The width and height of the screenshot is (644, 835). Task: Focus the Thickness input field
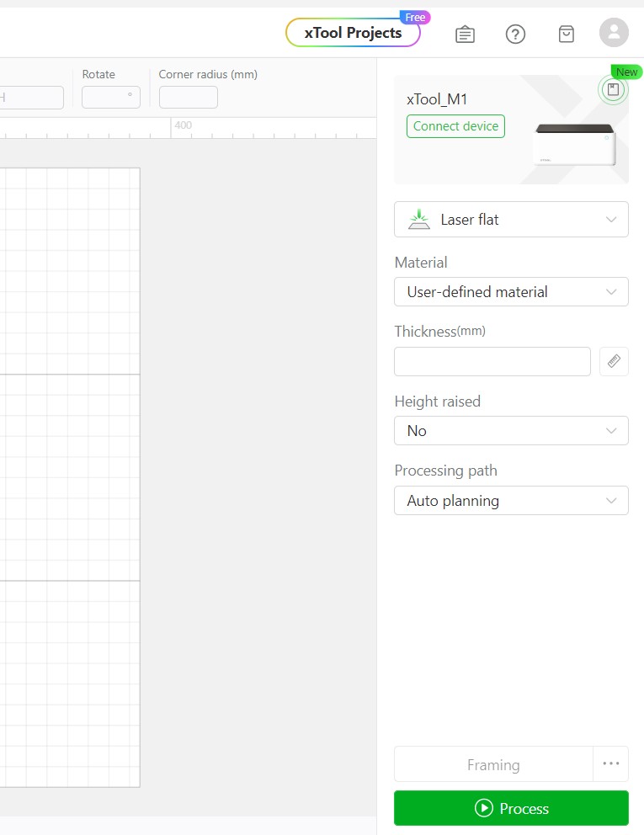[492, 362]
